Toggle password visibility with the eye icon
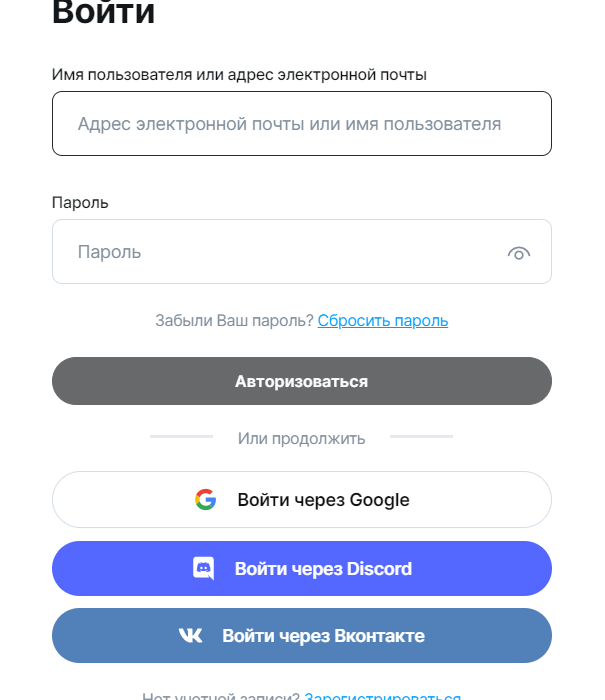This screenshot has width=605, height=700. pos(518,253)
